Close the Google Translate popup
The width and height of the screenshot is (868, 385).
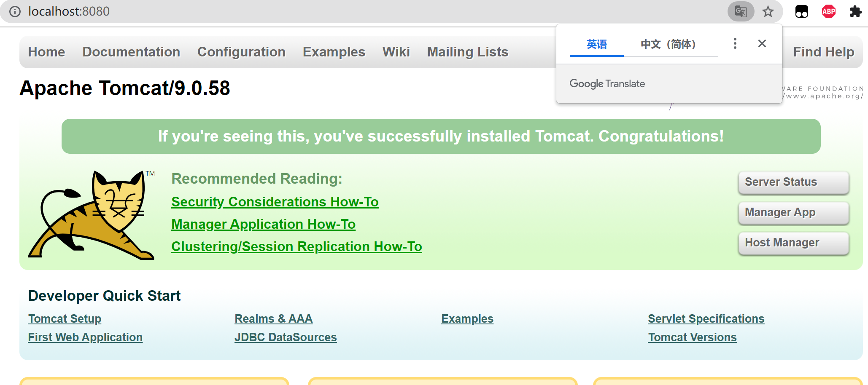[762, 43]
